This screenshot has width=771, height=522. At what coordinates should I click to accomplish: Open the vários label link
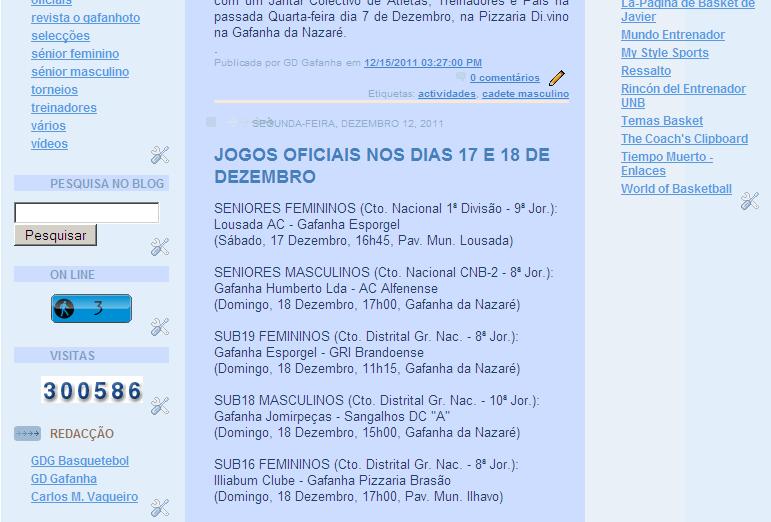(48, 126)
